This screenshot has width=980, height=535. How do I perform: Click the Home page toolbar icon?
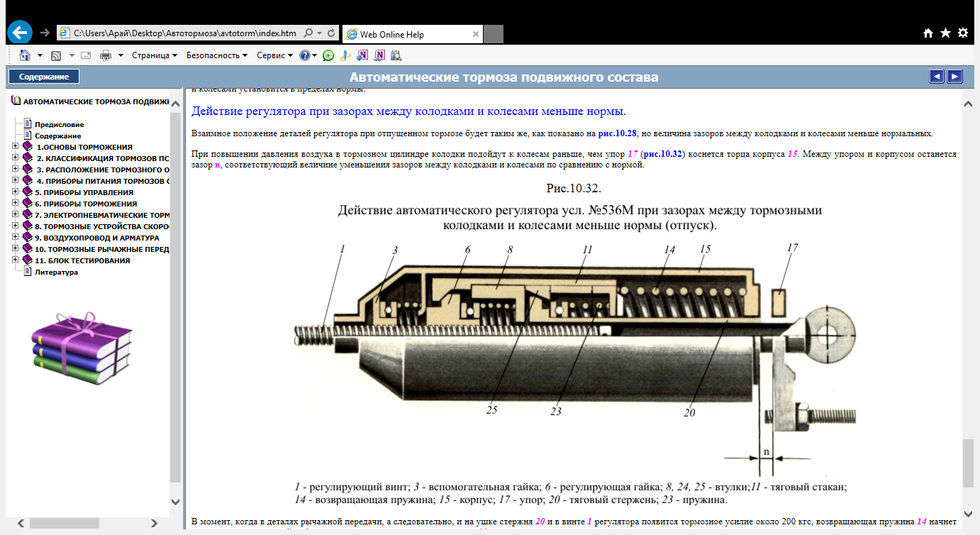click(25, 55)
